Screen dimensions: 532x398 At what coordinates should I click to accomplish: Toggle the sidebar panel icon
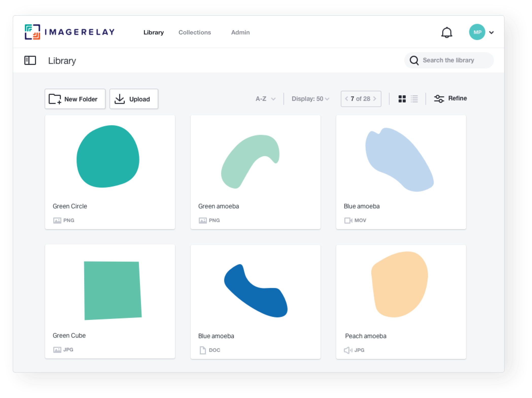[x=30, y=61]
